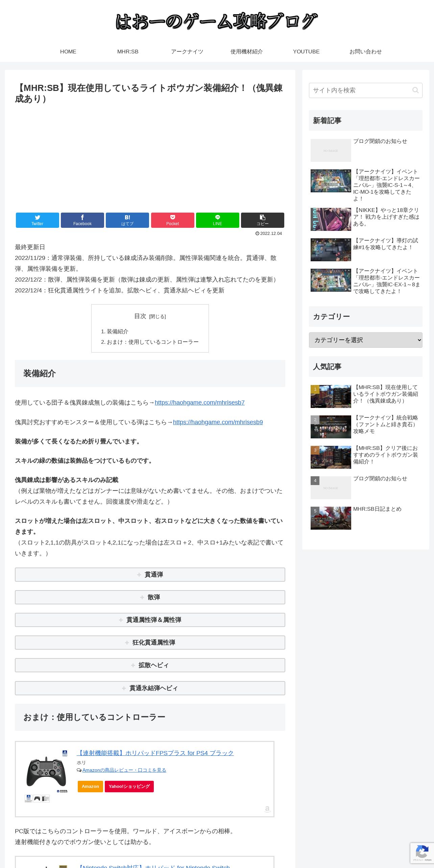The height and width of the screenshot is (868, 434).
Task: Open the Hori PS4 controller product image
Action: point(47,771)
